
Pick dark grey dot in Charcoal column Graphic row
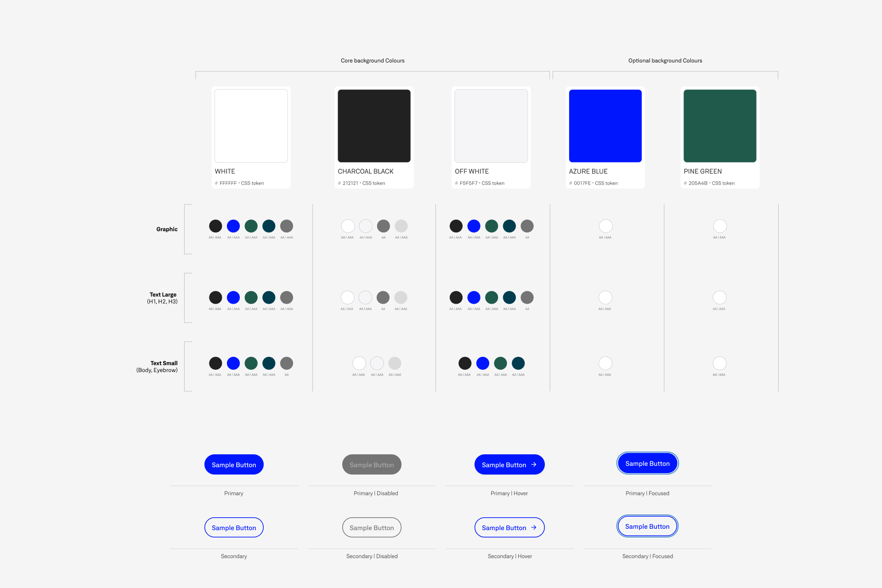[384, 226]
